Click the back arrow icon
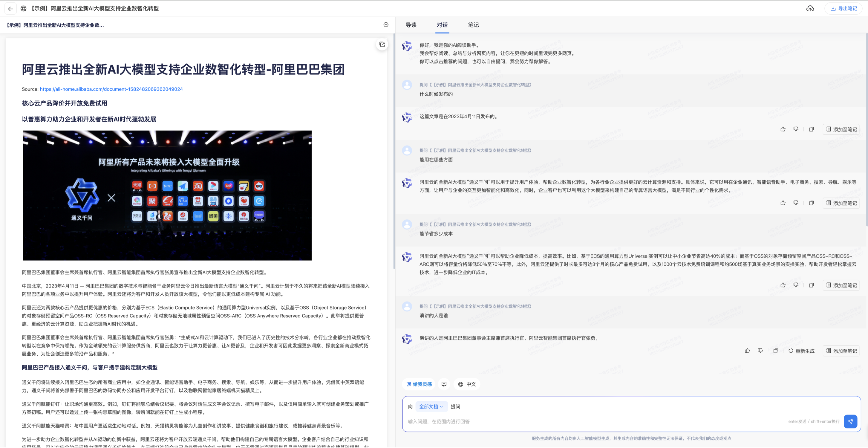Image resolution: width=868 pixels, height=448 pixels. (x=10, y=9)
